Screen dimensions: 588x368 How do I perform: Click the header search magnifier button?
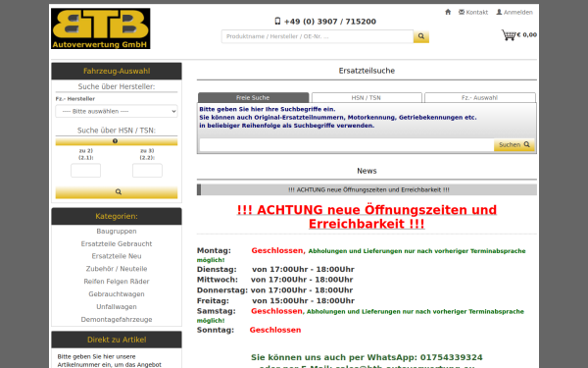(x=421, y=36)
